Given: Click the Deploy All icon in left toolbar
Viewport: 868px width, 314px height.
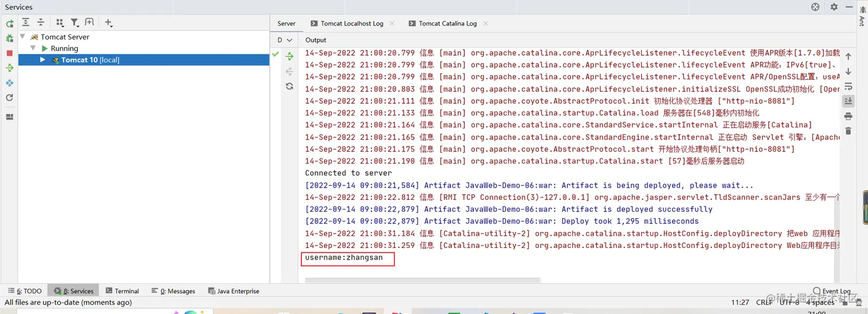Looking at the screenshot, I should click(x=9, y=68).
